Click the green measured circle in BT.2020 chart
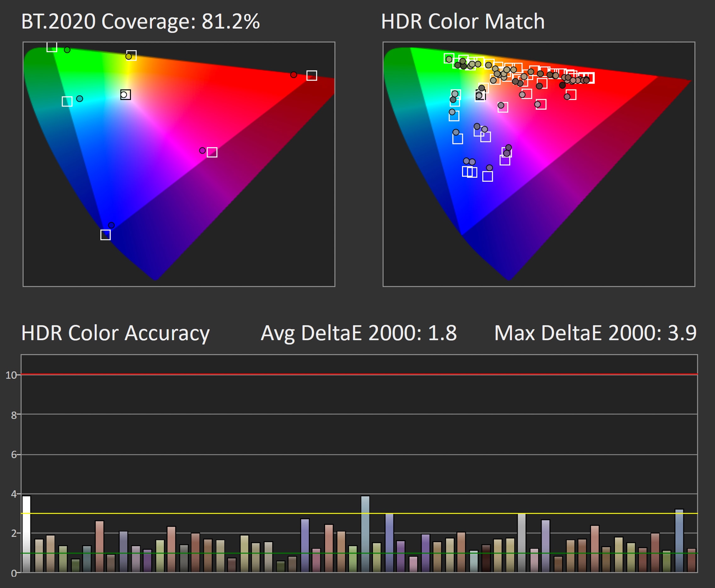Viewport: 715px width, 588px height. click(67, 50)
